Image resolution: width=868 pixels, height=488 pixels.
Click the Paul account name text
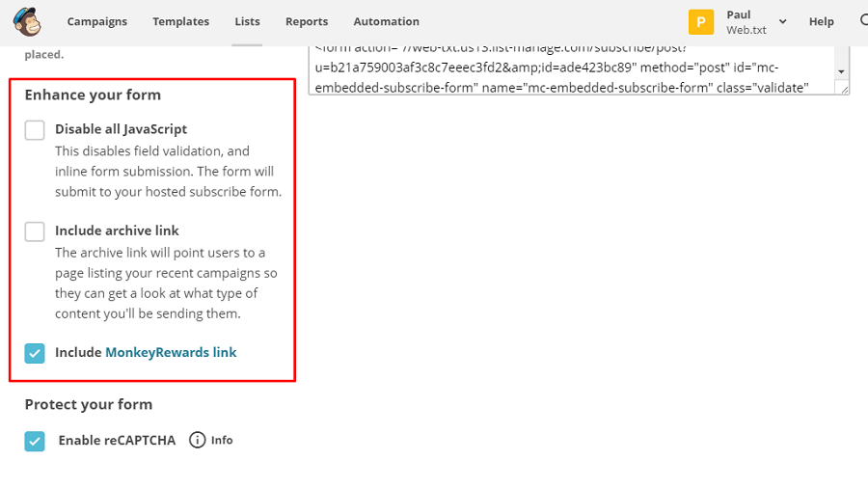(x=739, y=14)
